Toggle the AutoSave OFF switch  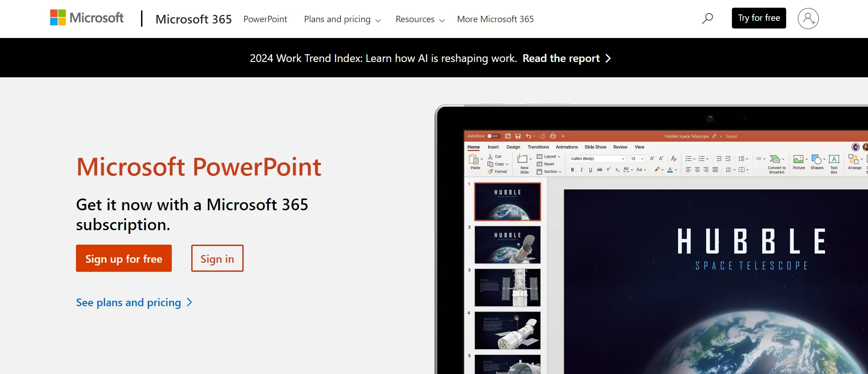coord(493,136)
